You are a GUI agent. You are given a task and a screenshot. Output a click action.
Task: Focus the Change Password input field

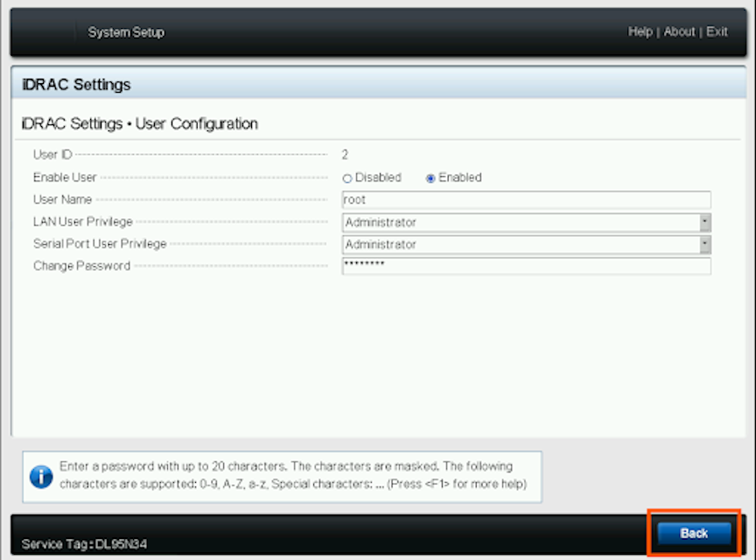click(525, 266)
